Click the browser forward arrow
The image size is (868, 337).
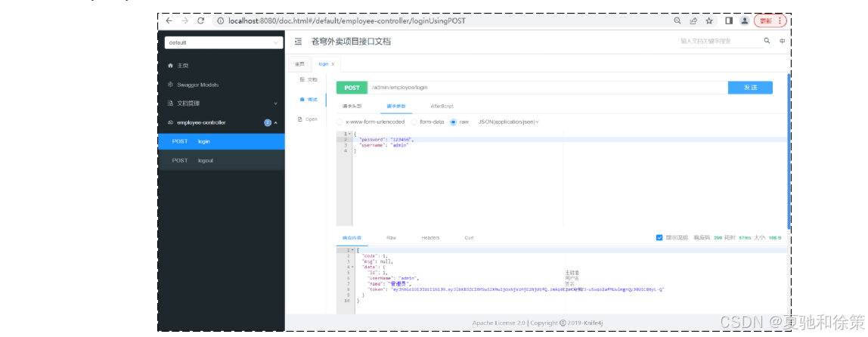pos(185,20)
